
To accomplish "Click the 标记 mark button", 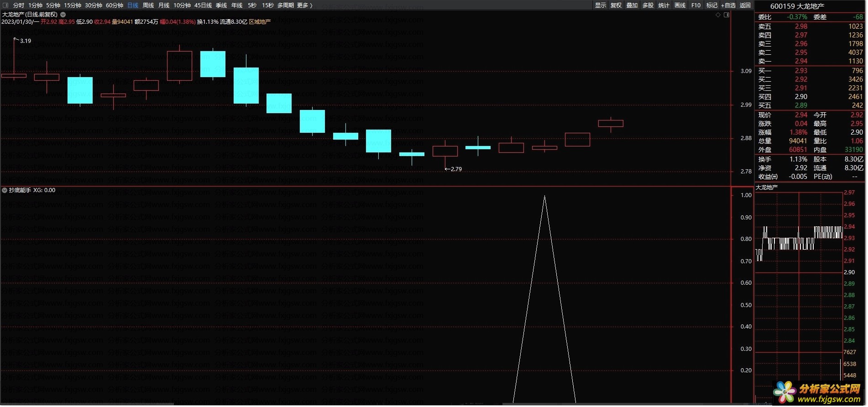I will point(712,5).
